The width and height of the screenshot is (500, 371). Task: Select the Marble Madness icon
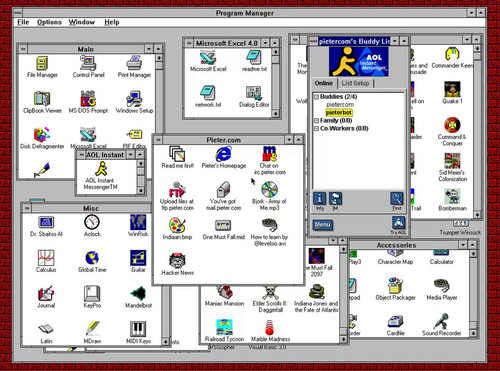(x=270, y=331)
